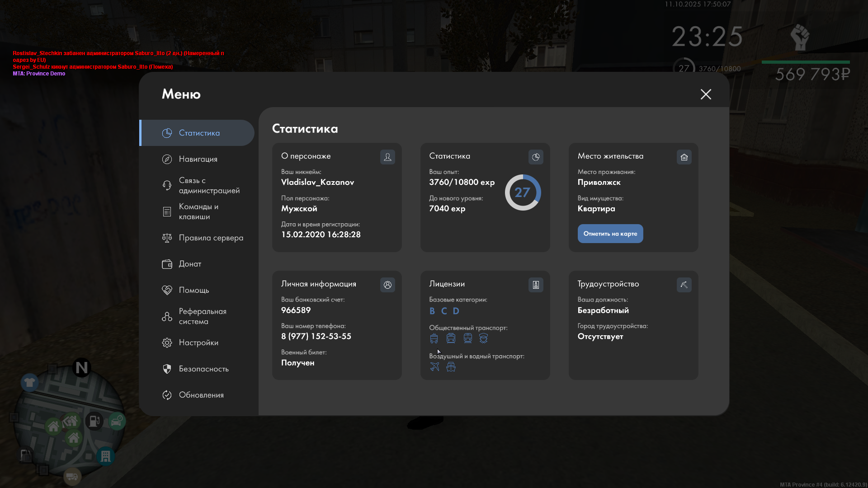This screenshot has height=488, width=868.
Task: Click the gas station marker on minimap
Action: pos(94,421)
